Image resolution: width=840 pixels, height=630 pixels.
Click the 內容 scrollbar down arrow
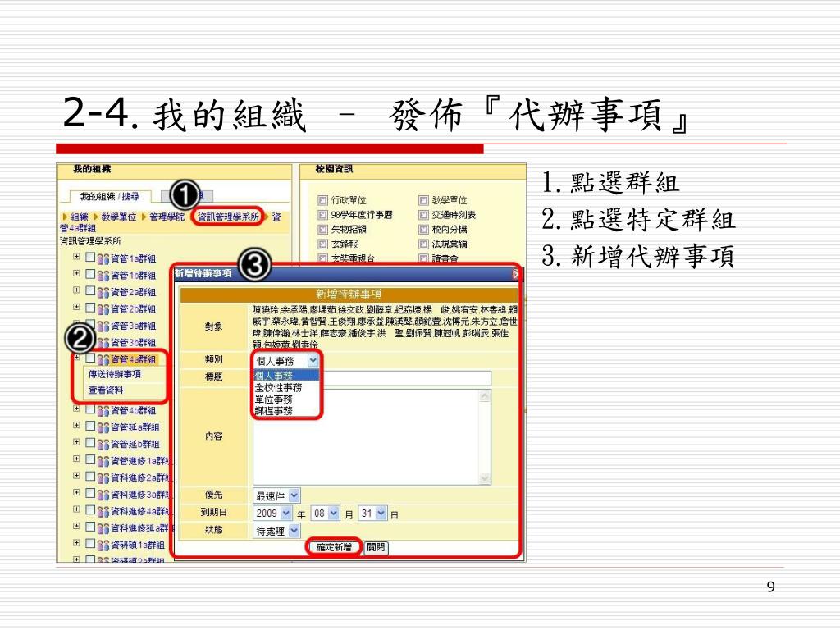click(x=485, y=478)
